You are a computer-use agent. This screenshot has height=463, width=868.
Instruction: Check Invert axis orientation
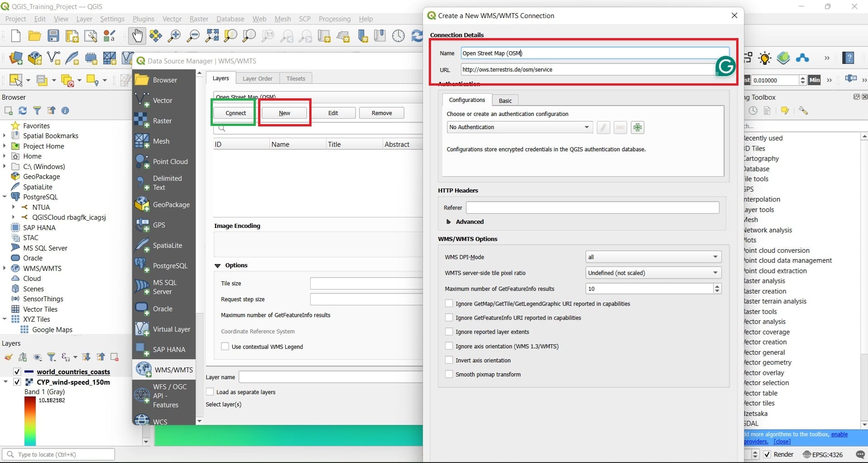(x=449, y=360)
